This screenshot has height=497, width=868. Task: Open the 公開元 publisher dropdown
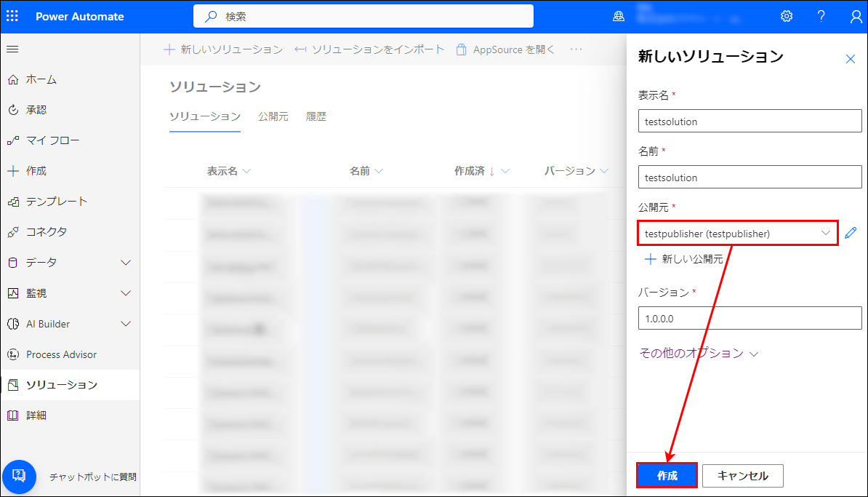(x=737, y=234)
